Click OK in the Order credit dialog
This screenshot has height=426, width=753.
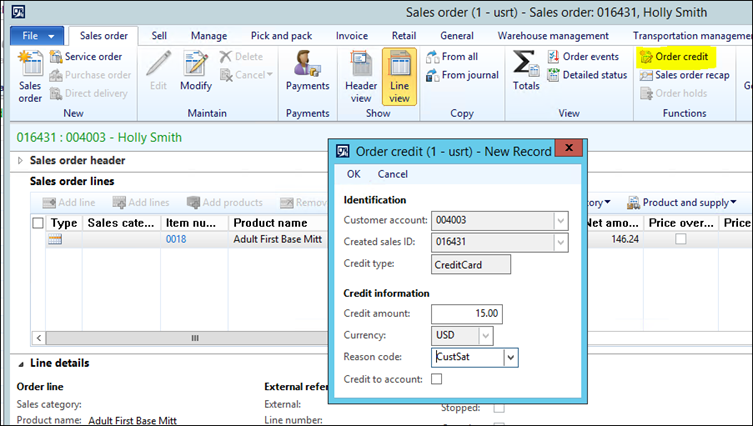pos(353,174)
